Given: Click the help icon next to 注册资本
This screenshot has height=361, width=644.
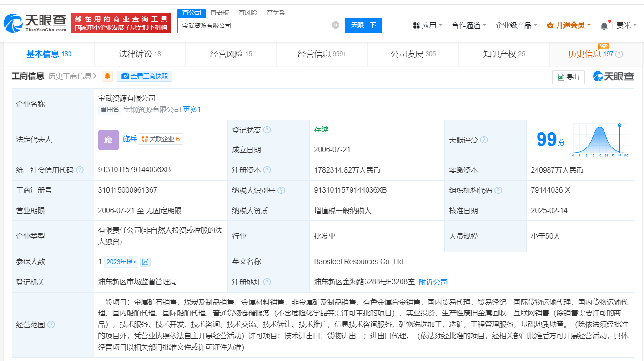Looking at the screenshot, I should [267, 170].
